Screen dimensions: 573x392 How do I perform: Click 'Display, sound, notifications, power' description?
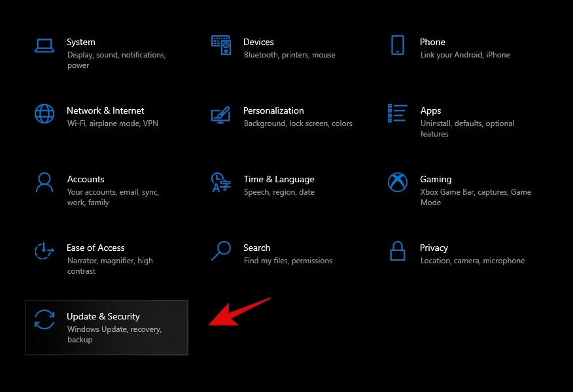click(x=116, y=60)
